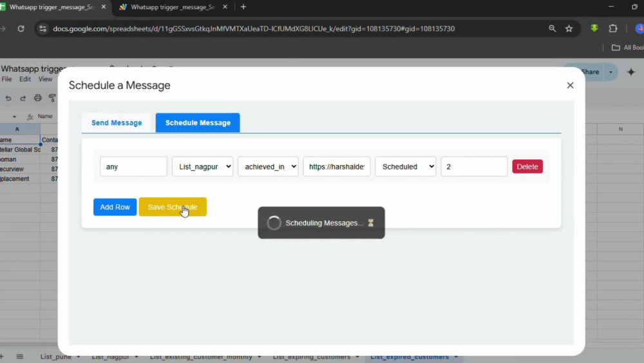The width and height of the screenshot is (644, 363).
Task: Open a new browser tab
Action: pyautogui.click(x=243, y=7)
